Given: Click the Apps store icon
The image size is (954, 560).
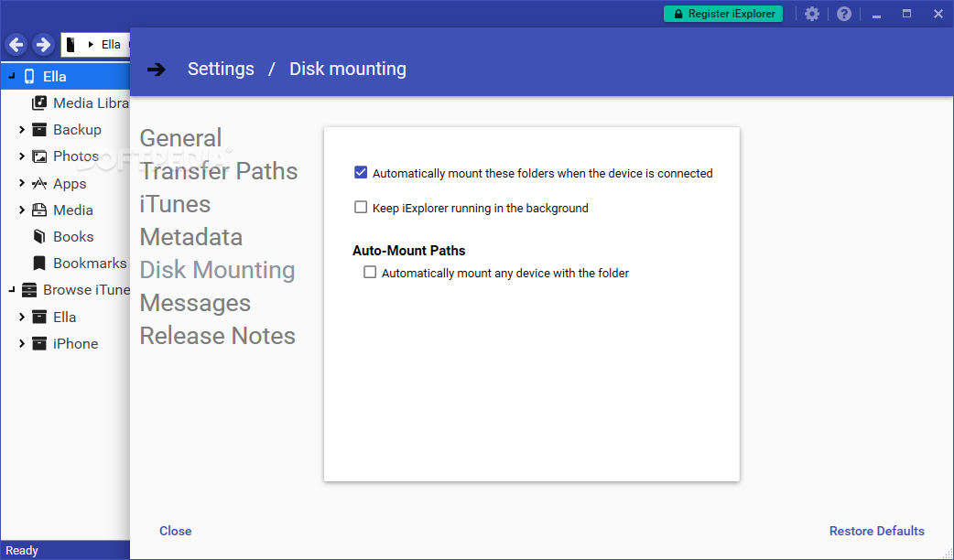Looking at the screenshot, I should click(39, 183).
